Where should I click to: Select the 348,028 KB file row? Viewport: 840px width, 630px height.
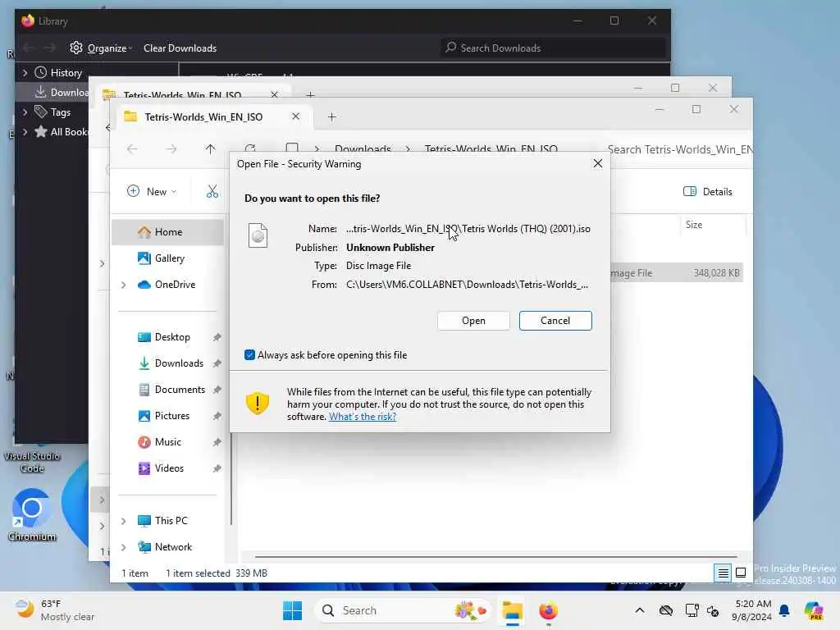tap(677, 273)
